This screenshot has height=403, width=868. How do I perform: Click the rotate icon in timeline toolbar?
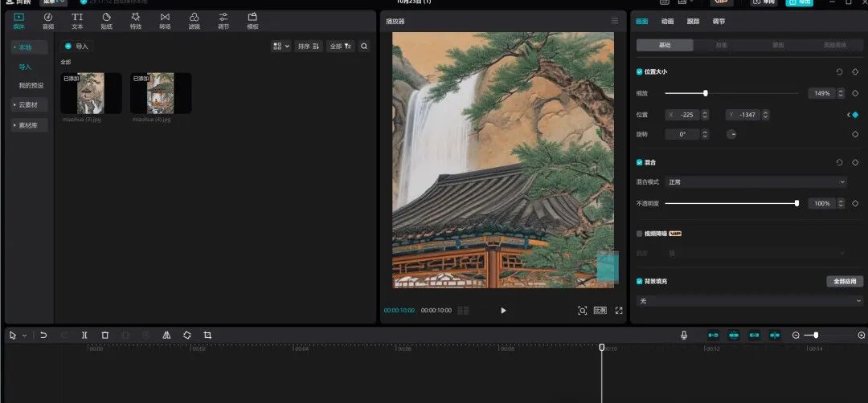pyautogui.click(x=187, y=336)
